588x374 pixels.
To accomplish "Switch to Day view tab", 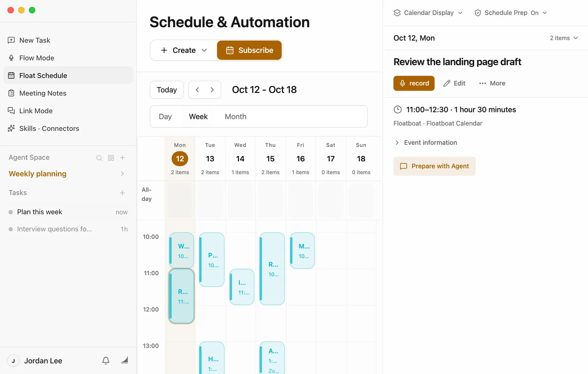I will (165, 117).
